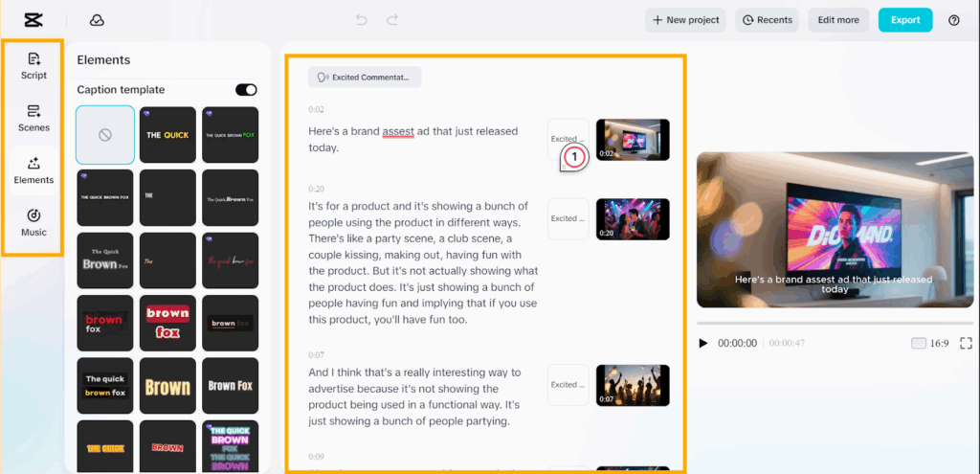
Task: Export the video
Action: [905, 20]
